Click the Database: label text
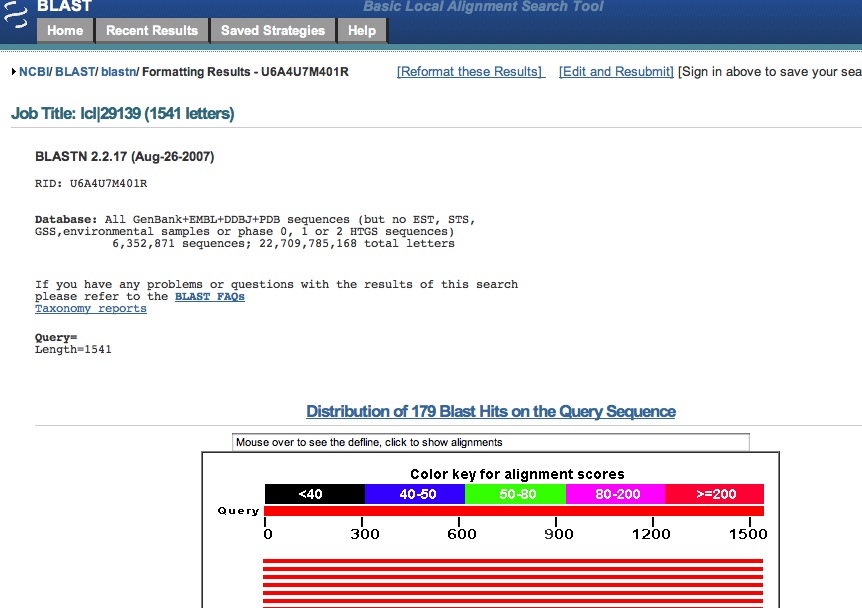862x608 pixels. [x=66, y=220]
